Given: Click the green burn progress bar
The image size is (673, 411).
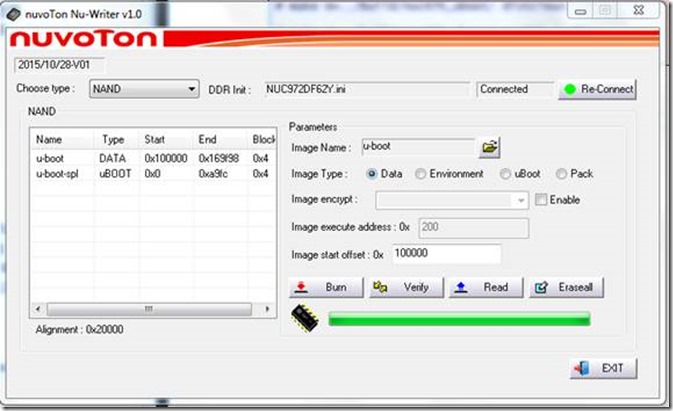Looking at the screenshot, I should pyautogui.click(x=459, y=319).
